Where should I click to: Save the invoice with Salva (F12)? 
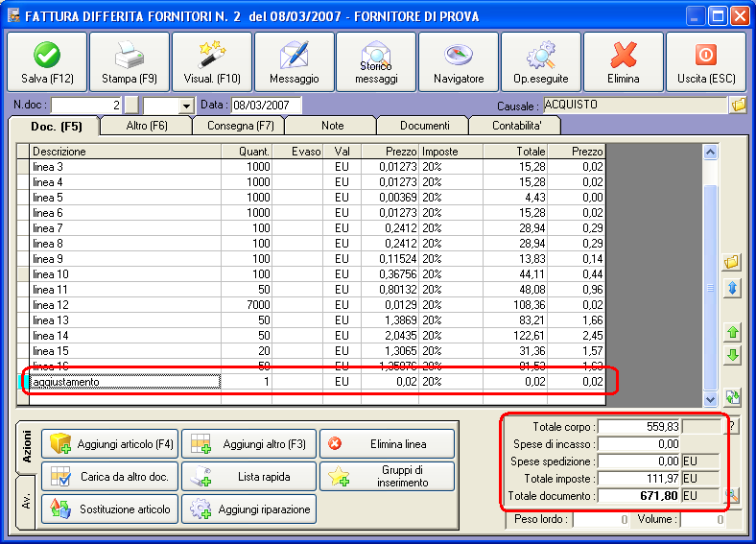tap(47, 61)
